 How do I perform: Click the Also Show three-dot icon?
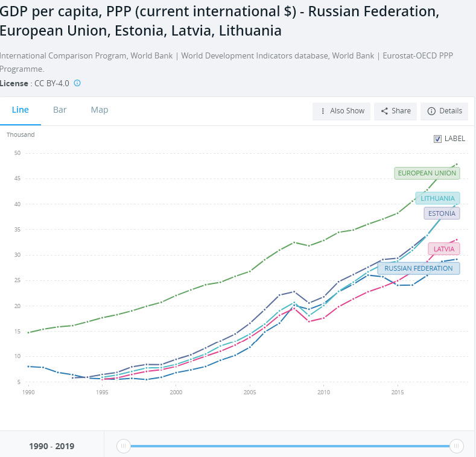point(323,111)
